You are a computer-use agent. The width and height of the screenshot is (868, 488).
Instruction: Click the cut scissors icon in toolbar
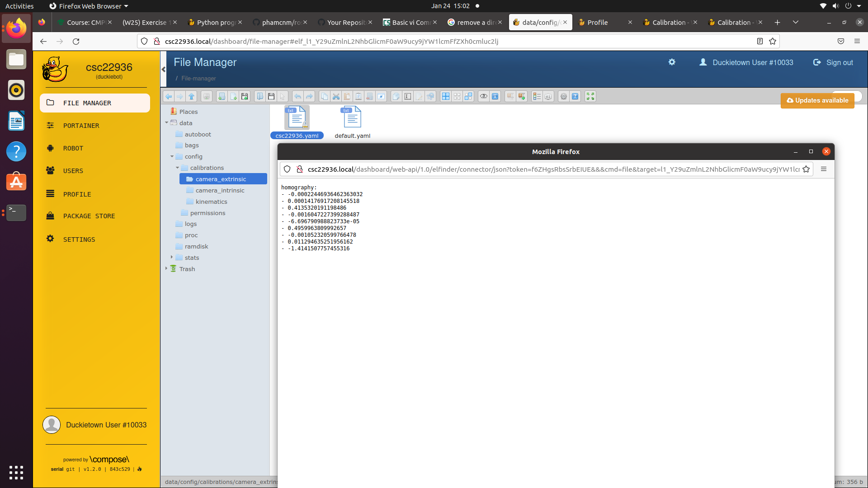(x=336, y=96)
